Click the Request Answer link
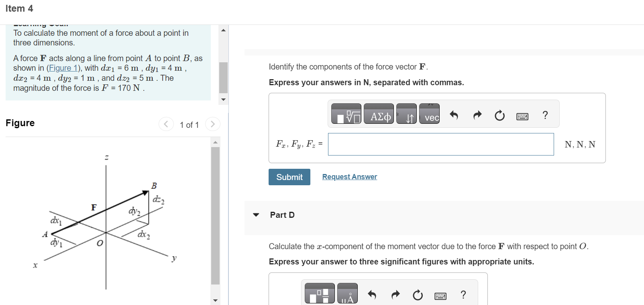This screenshot has width=644, height=305. [350, 177]
